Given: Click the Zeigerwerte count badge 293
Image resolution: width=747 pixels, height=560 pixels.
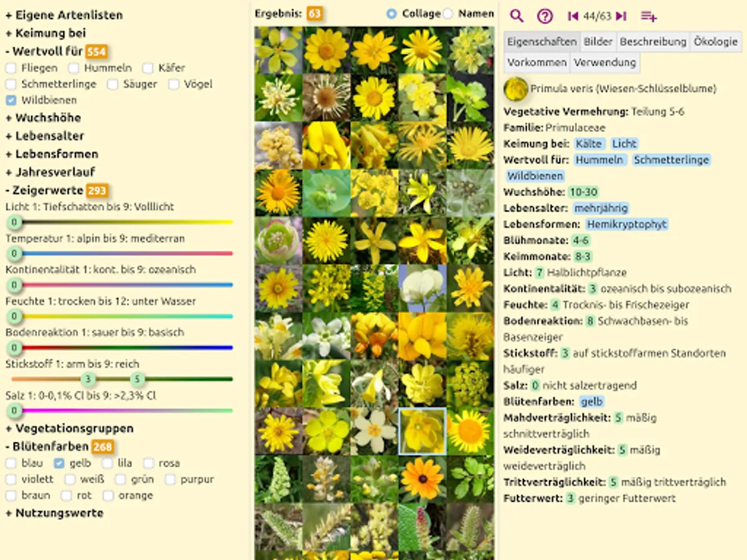Looking at the screenshot, I should (x=98, y=190).
